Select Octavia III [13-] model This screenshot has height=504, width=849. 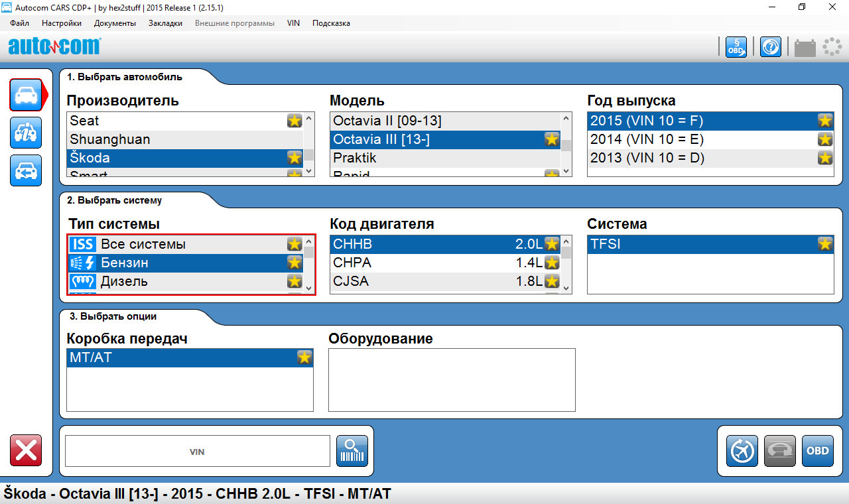click(445, 139)
